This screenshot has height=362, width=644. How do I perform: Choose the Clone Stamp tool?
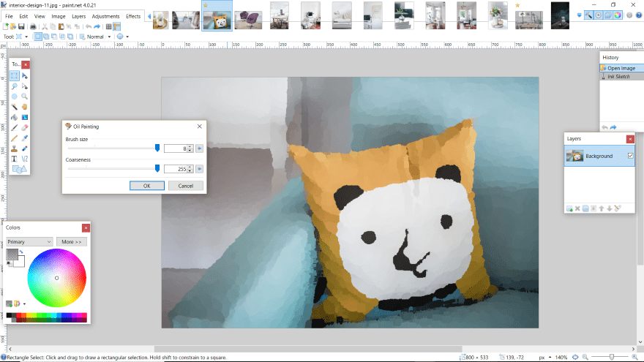click(14, 148)
